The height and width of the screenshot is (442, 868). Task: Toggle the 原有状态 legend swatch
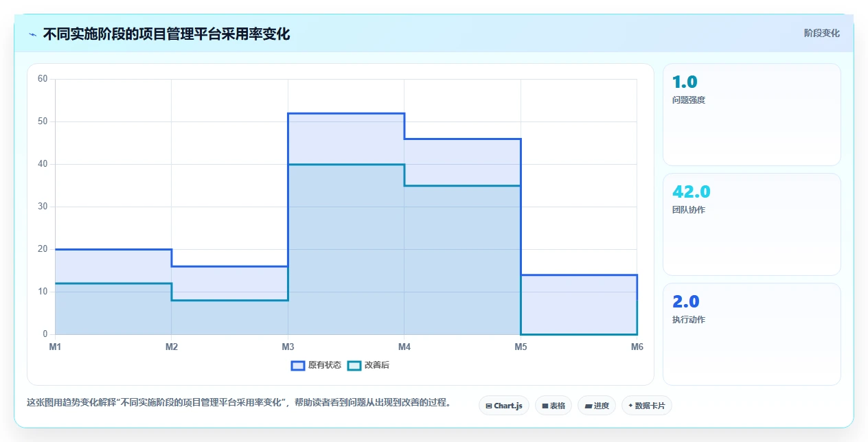click(298, 365)
